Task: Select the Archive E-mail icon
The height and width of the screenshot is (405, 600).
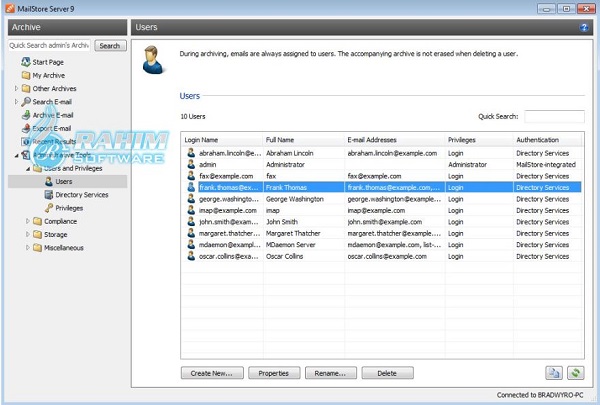Action: (x=25, y=115)
